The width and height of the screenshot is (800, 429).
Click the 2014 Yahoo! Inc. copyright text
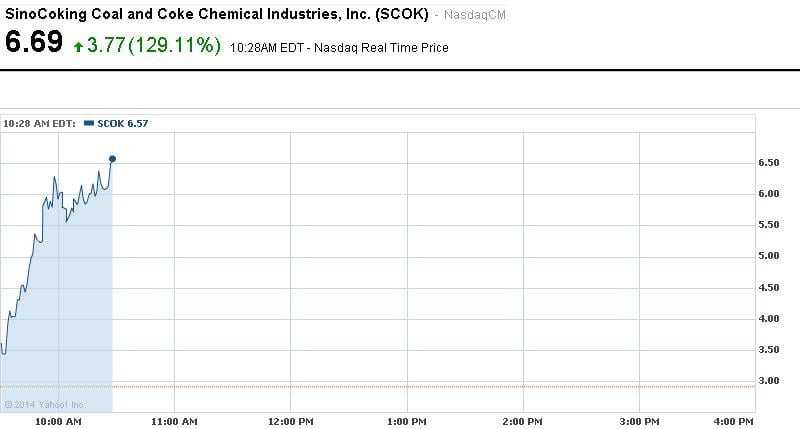coord(45,404)
